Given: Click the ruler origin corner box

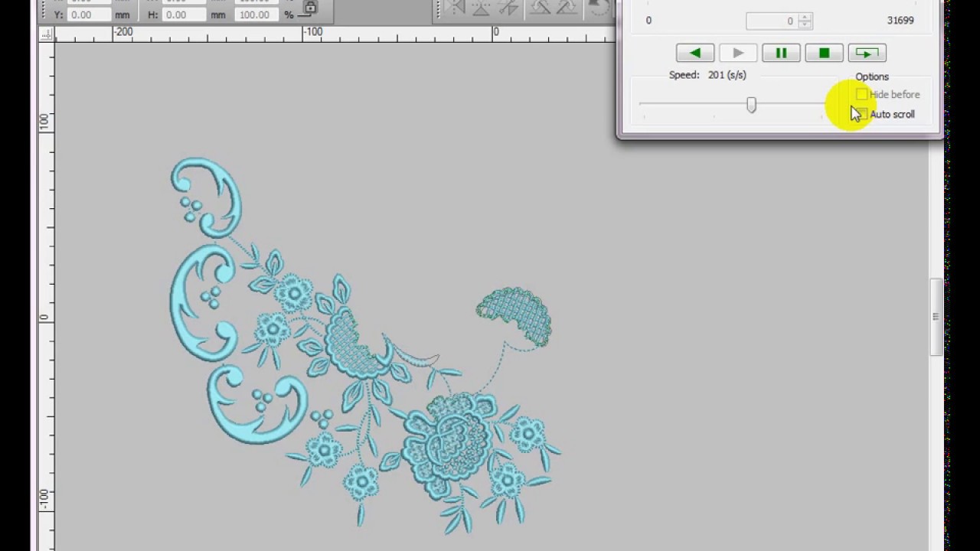Looking at the screenshot, I should 47,34.
